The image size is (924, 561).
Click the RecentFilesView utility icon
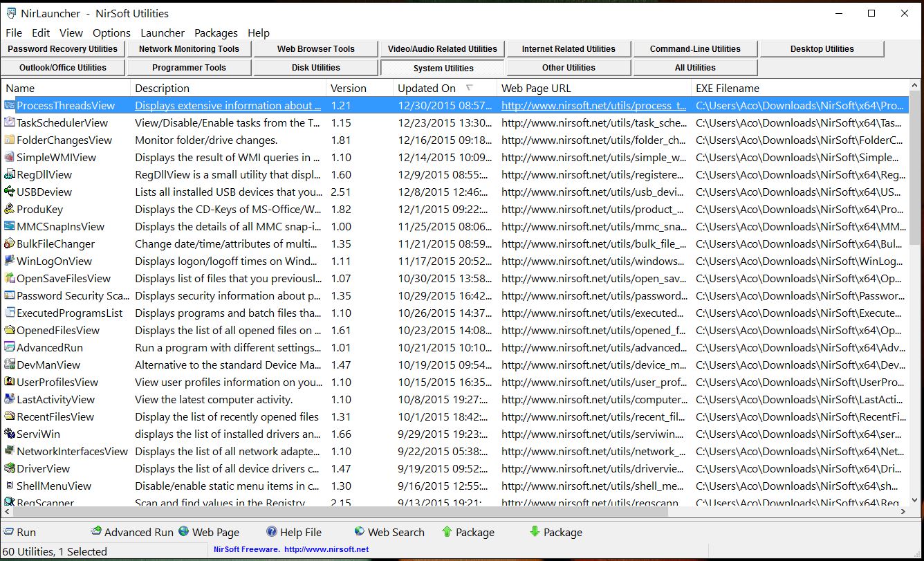coord(10,416)
